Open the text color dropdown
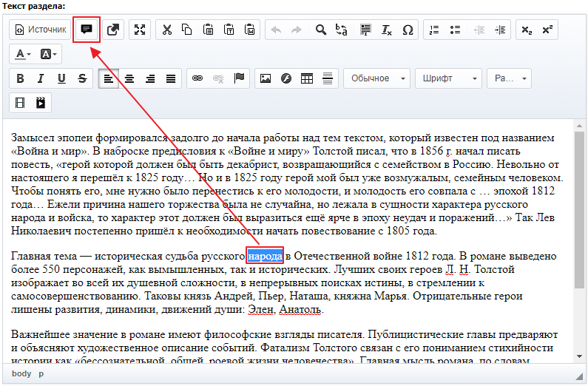 click(22, 54)
